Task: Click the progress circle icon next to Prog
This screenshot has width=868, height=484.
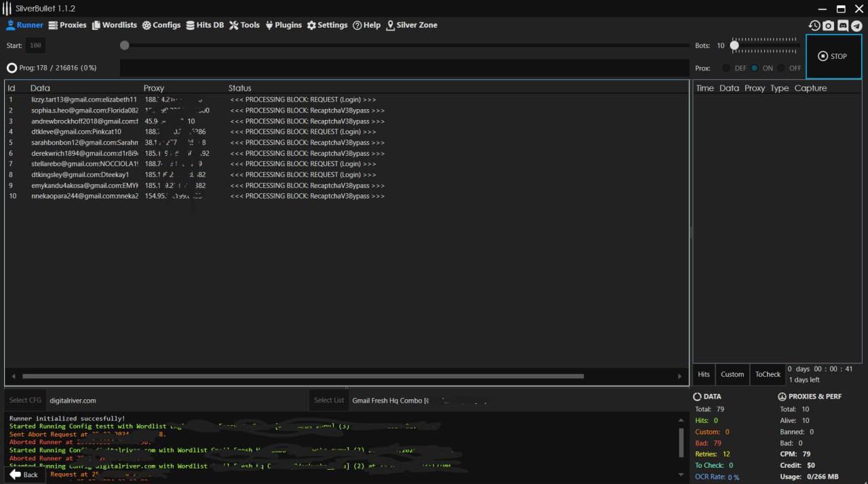Action: click(12, 68)
